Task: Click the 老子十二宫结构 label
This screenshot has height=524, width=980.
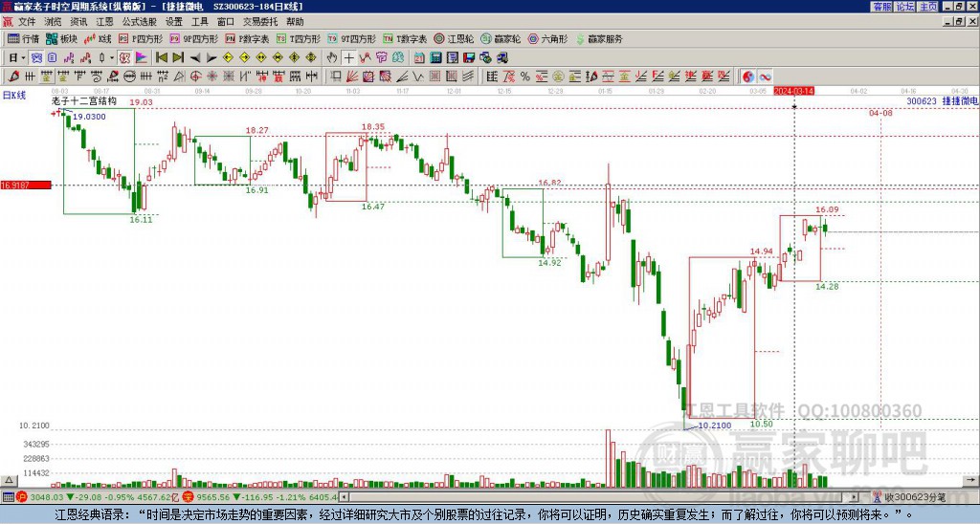Action: 84,100
